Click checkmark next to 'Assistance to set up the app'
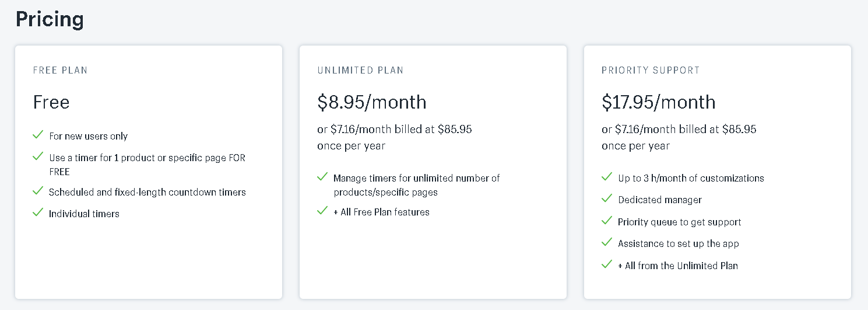This screenshot has height=310, width=868. pos(607,242)
